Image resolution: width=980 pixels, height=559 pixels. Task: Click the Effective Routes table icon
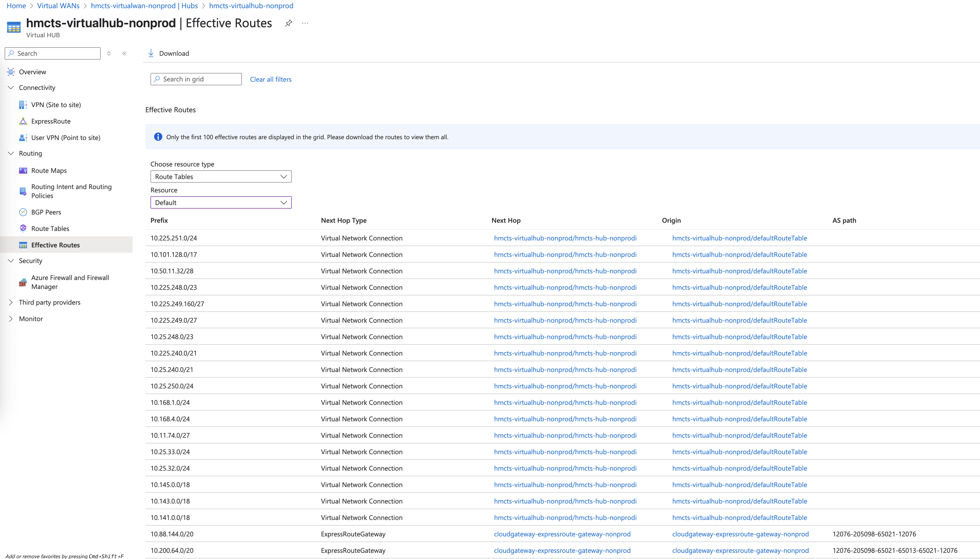tap(23, 245)
